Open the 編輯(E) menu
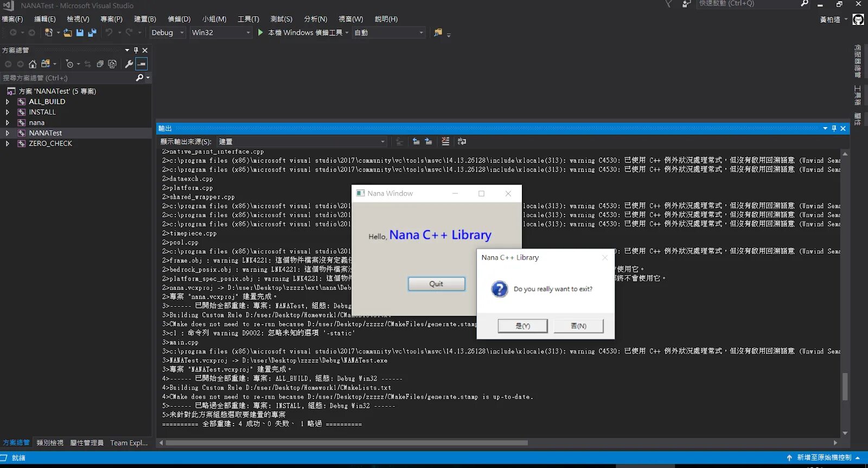 click(x=45, y=19)
